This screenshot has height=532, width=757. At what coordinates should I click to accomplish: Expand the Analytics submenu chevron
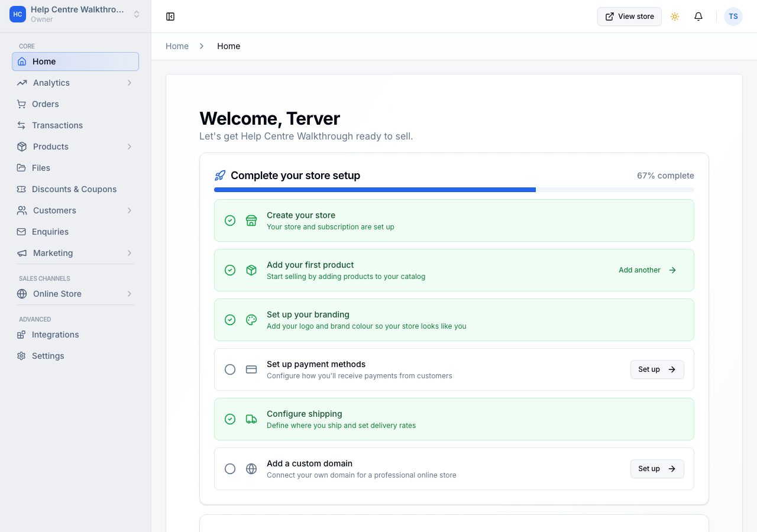click(x=129, y=83)
